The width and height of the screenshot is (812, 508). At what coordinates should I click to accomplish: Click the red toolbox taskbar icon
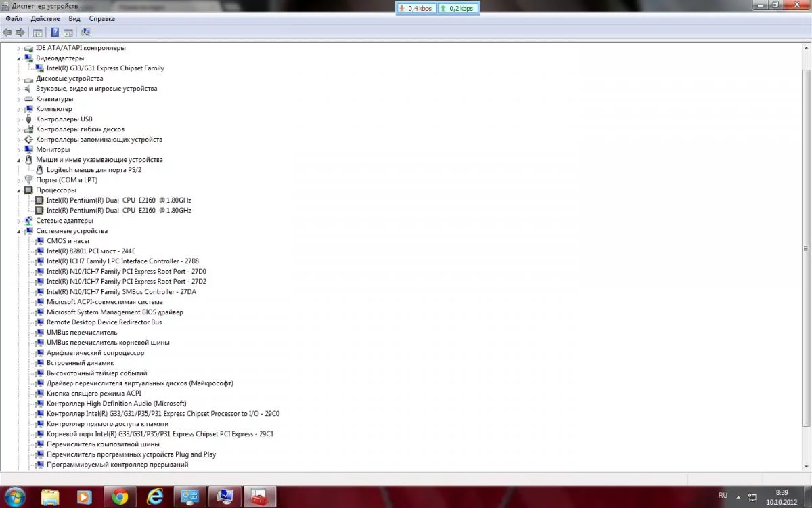[x=259, y=497]
